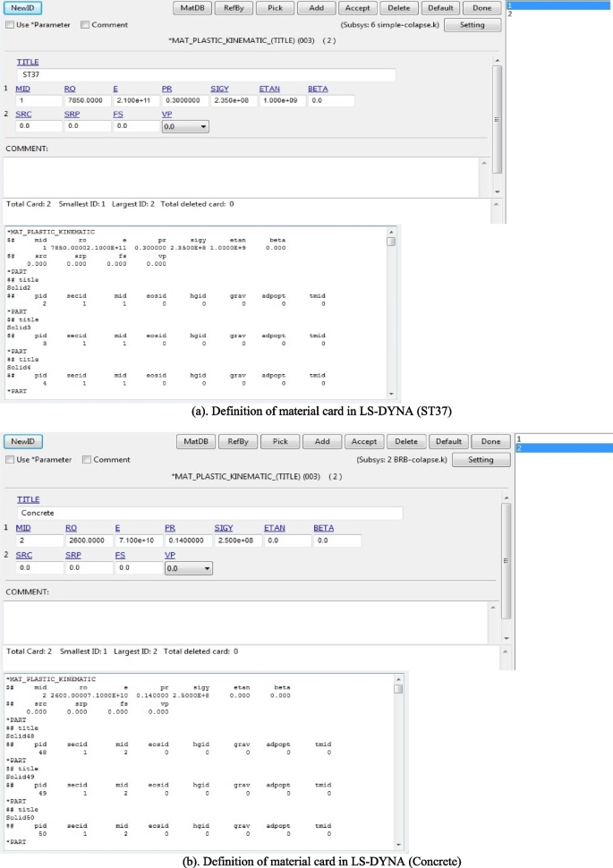Expand VP dropdown in the Concrete panel

point(189,567)
